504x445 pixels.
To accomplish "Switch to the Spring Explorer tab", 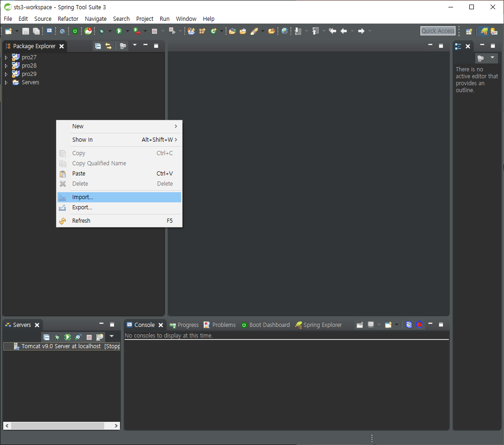I will 319,325.
